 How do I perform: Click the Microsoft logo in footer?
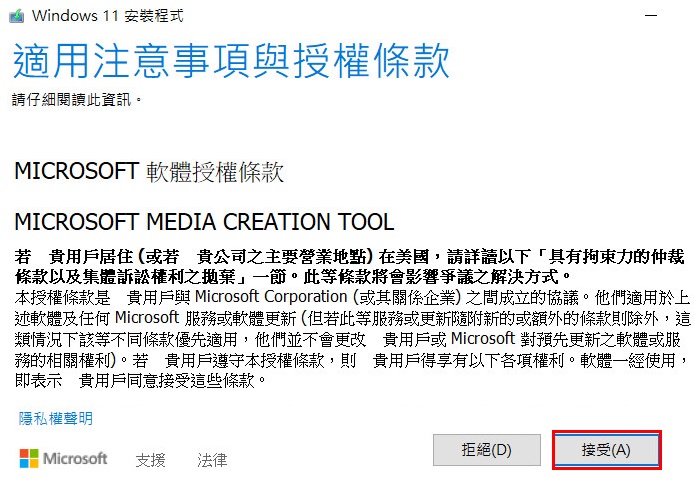[x=63, y=458]
